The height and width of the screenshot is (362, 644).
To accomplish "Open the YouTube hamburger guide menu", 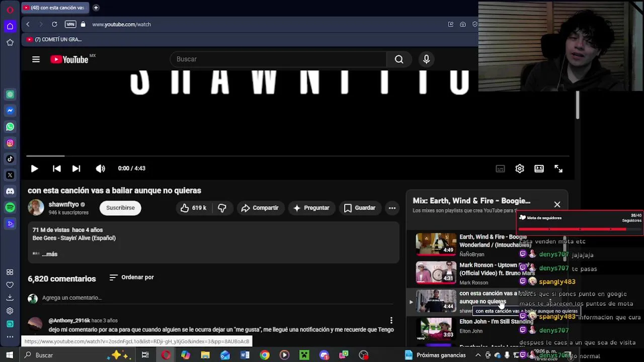I will pos(36,59).
